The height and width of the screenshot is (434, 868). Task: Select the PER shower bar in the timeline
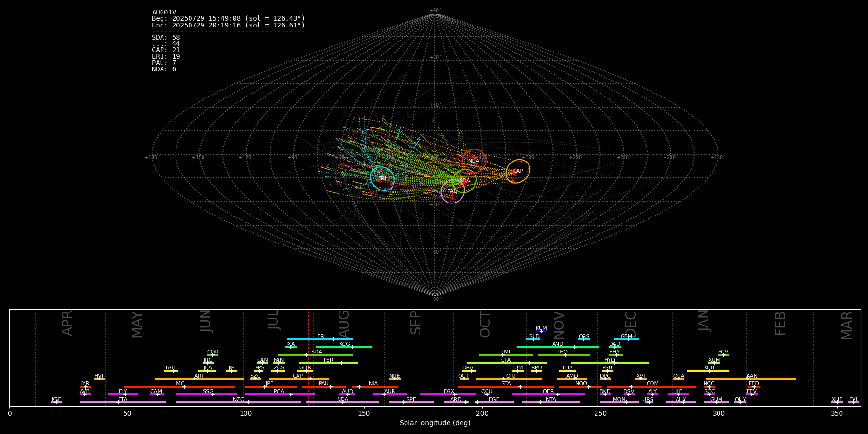coord(328,363)
